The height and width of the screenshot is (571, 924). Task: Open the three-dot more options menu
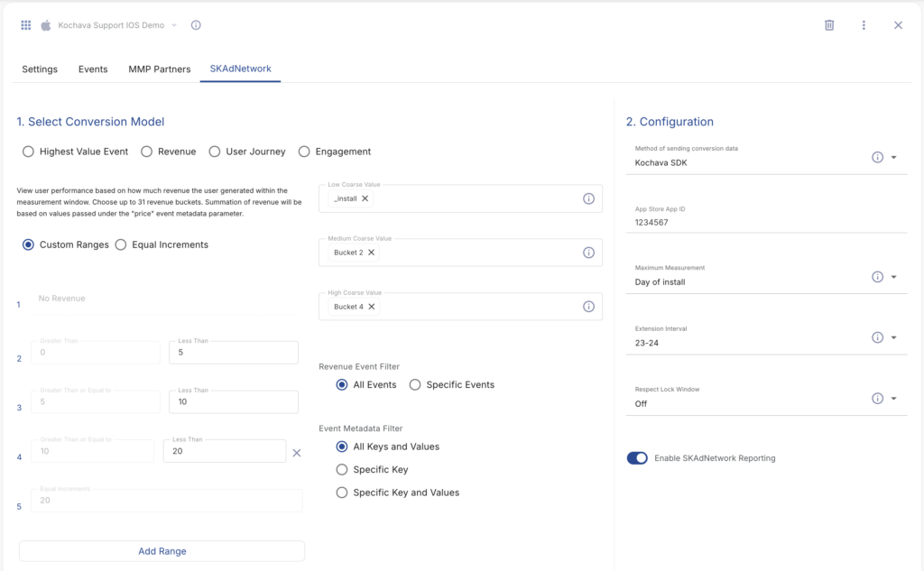coord(864,25)
